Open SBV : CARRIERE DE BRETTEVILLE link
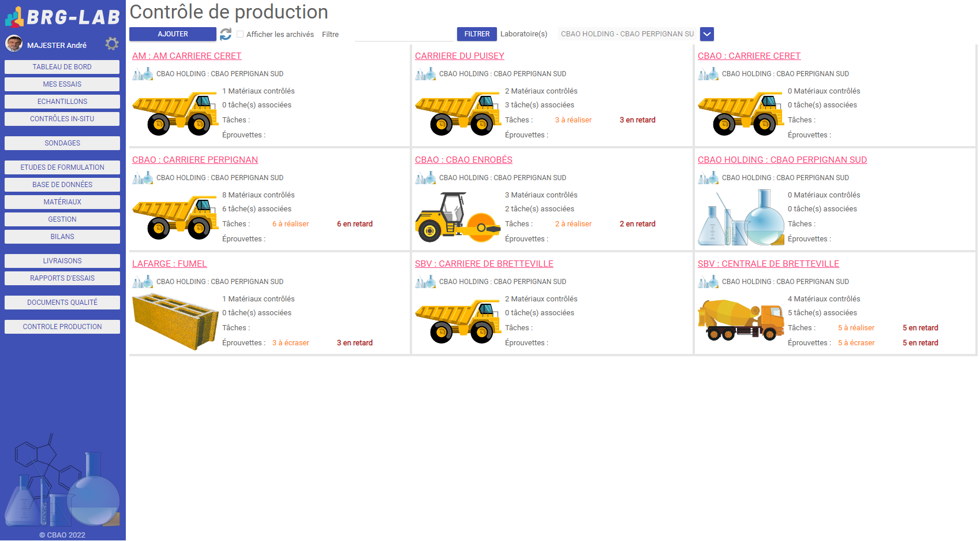980x541 pixels. click(x=484, y=264)
